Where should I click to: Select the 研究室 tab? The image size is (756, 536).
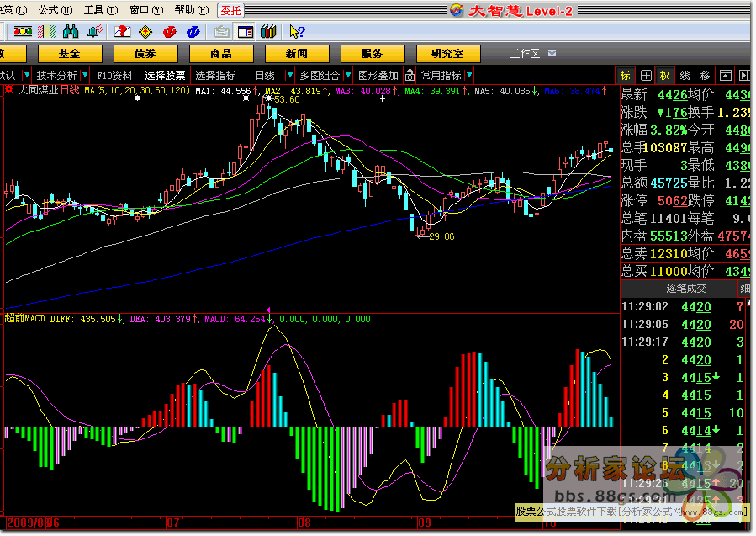(x=448, y=54)
